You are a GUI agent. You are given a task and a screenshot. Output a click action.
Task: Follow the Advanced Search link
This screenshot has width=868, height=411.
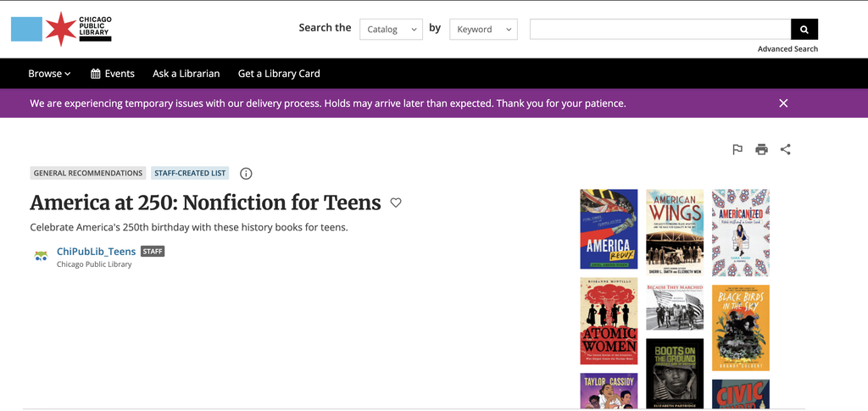(x=787, y=48)
